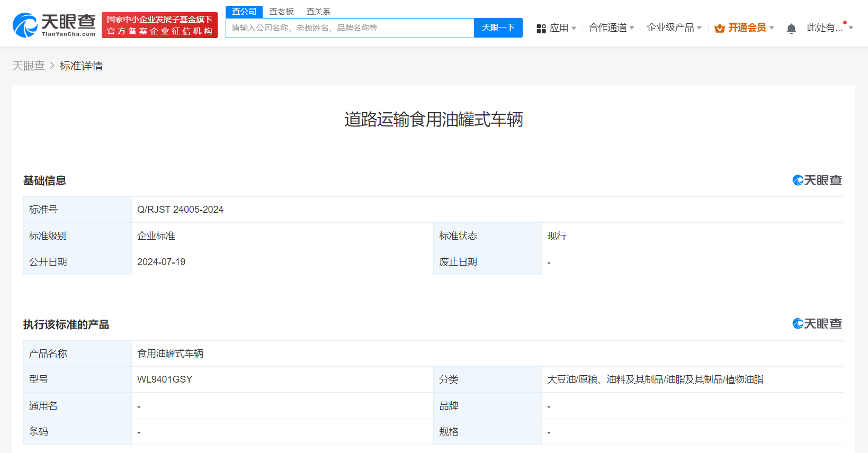868x453 pixels.
Task: Click the 应用 grid icon
Action: [x=541, y=29]
